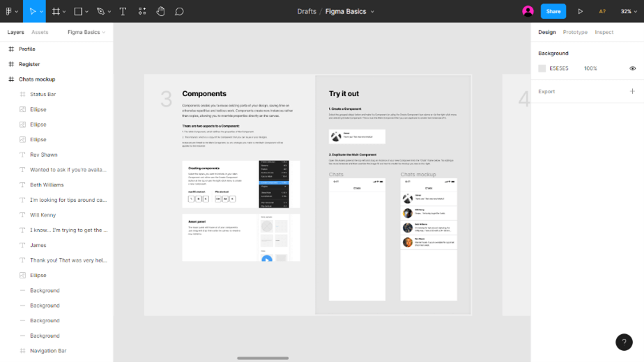Click the James text layer icon
This screenshot has width=644, height=362.
[22, 245]
